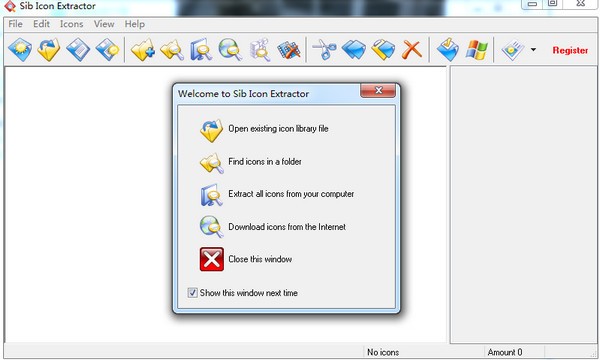Viewport: 600px width, 360px height.
Task: Click the folder icon beside Open existing library
Action: click(211, 130)
